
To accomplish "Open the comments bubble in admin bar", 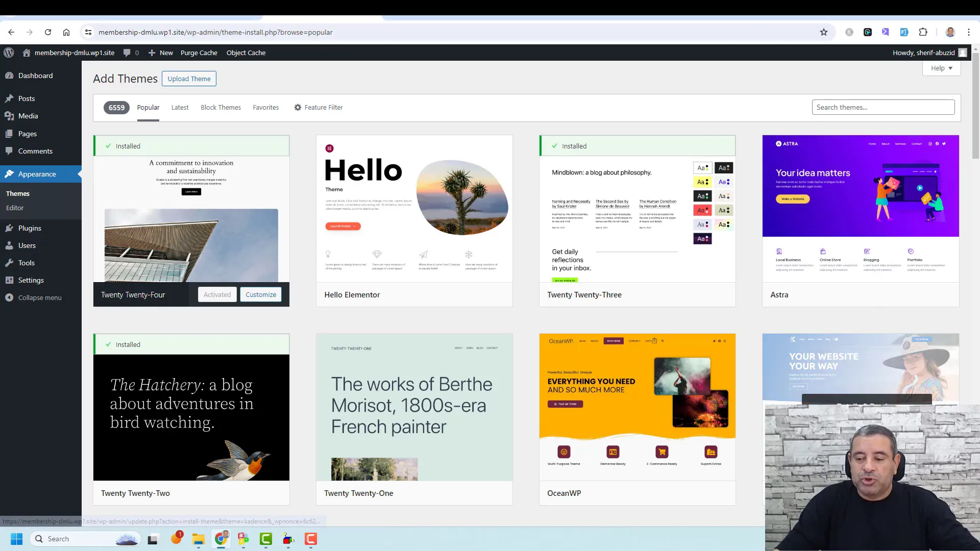I will point(131,53).
